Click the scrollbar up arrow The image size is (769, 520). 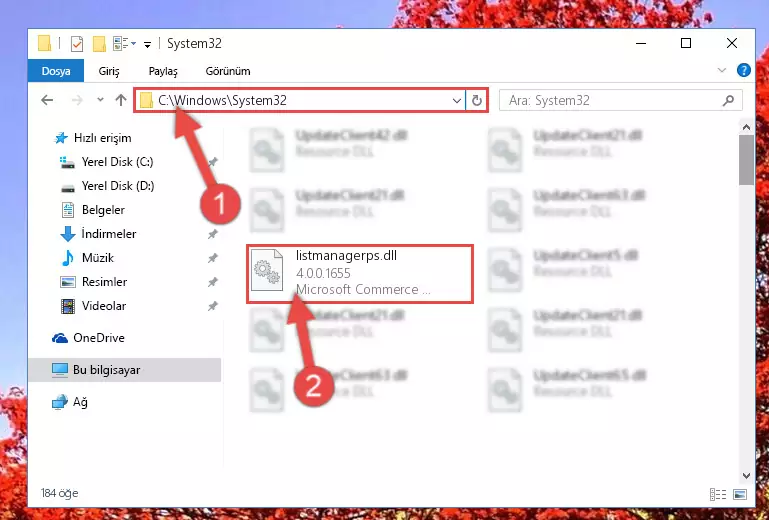click(746, 128)
